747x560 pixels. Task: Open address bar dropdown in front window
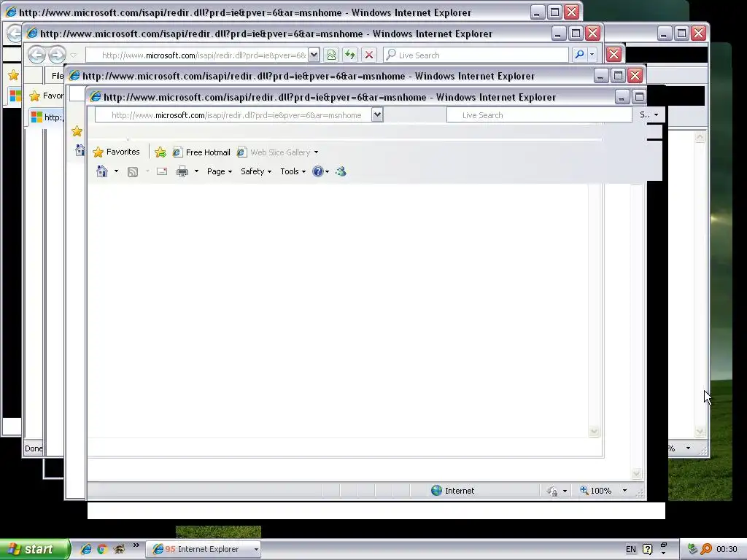(x=377, y=114)
